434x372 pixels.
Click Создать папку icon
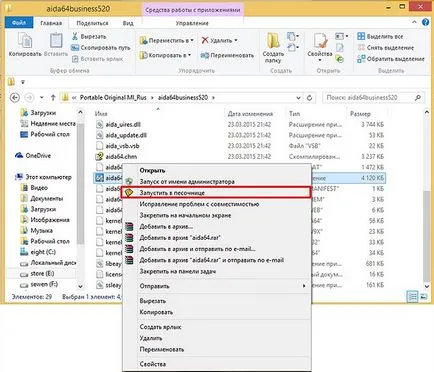point(273,48)
